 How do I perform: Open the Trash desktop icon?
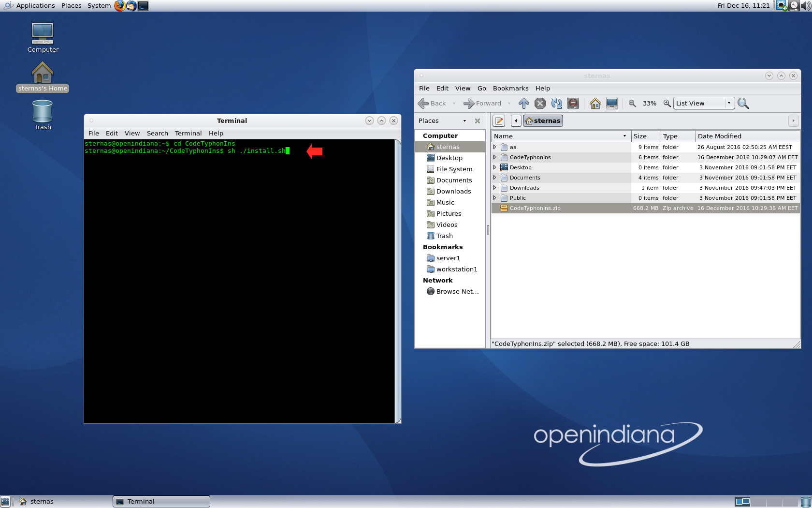click(x=43, y=115)
